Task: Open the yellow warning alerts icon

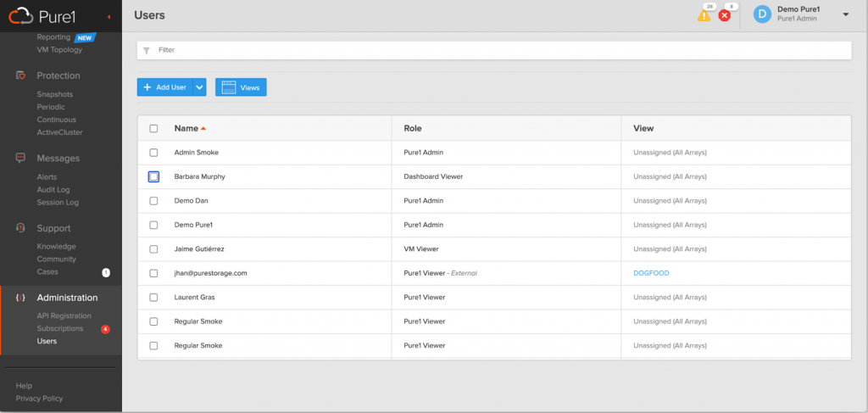Action: point(704,15)
